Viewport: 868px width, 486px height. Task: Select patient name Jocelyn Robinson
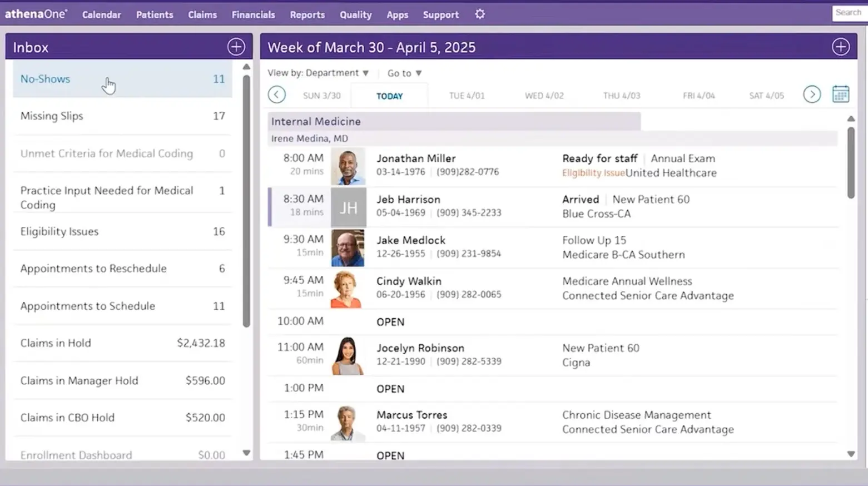(420, 348)
